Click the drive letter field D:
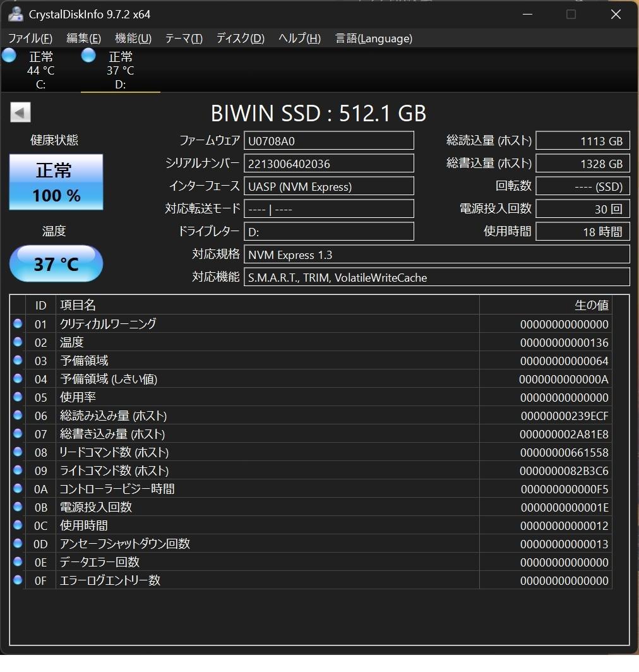 (329, 231)
